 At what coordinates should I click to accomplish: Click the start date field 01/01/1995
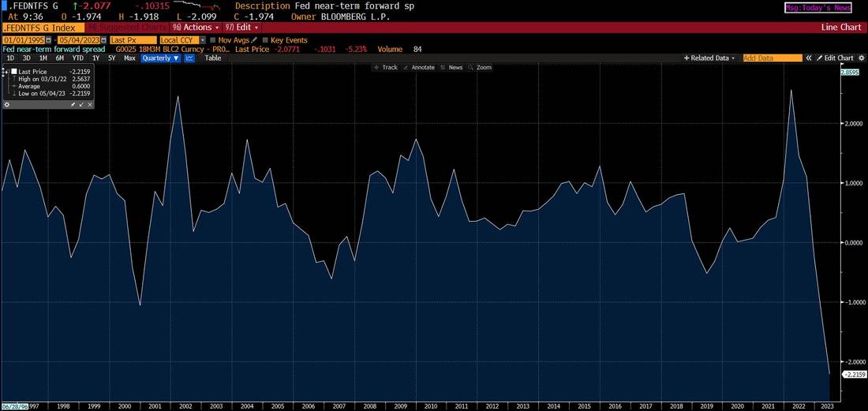[24, 40]
